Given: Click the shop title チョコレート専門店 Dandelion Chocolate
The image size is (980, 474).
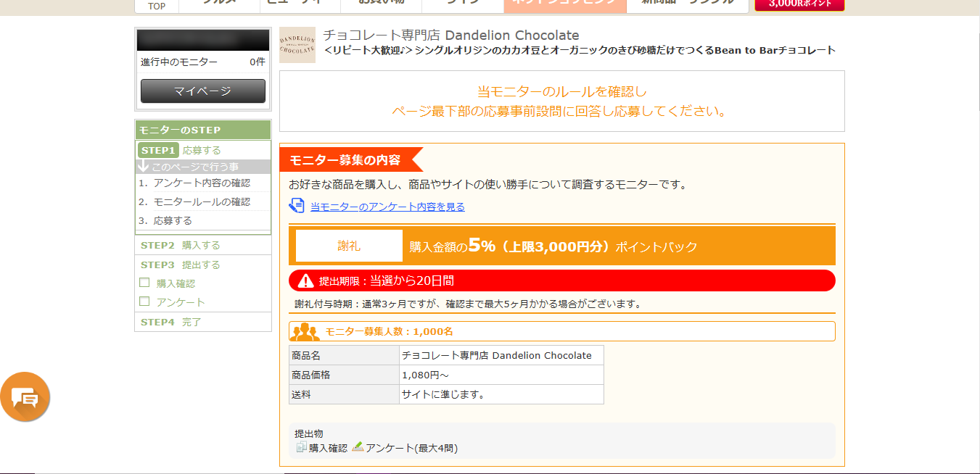Looking at the screenshot, I should [x=450, y=35].
